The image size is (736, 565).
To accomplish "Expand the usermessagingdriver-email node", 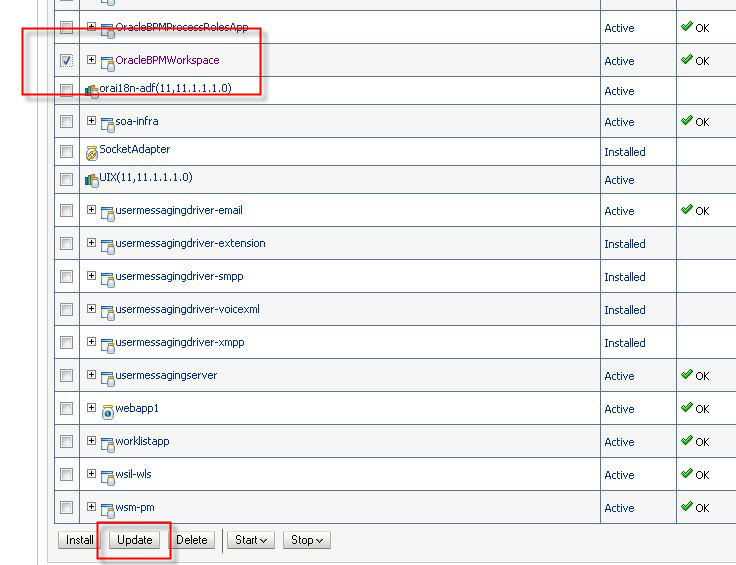I will (92, 209).
